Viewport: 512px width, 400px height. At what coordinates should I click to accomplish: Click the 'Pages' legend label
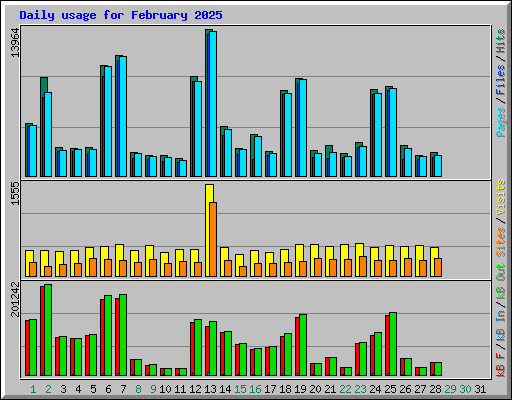click(x=501, y=122)
